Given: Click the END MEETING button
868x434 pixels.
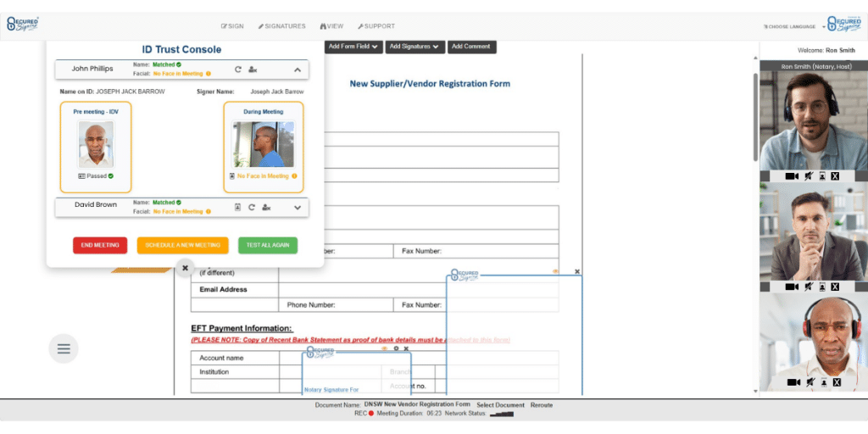Looking at the screenshot, I should [100, 245].
